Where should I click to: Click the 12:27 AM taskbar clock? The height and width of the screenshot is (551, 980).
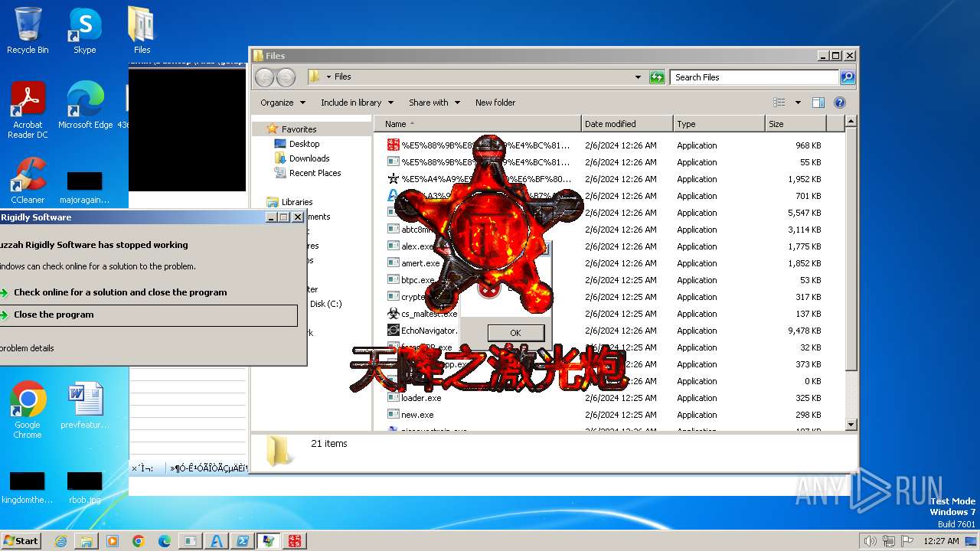pos(941,541)
